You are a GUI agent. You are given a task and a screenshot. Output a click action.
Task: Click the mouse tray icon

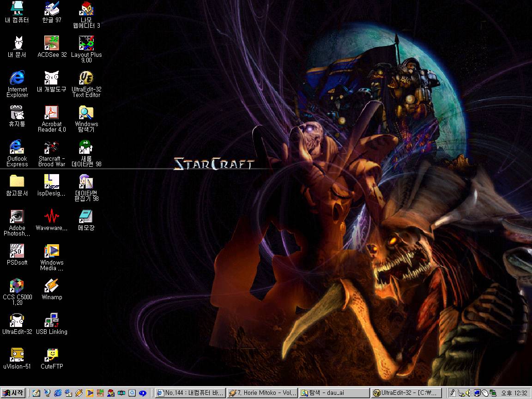(x=485, y=393)
